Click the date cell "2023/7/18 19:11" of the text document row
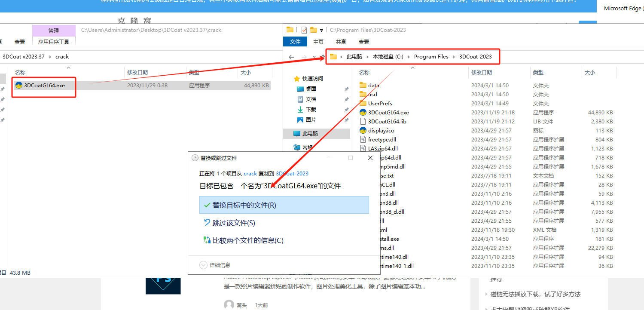Image resolution: width=644 pixels, height=310 pixels. [491, 175]
